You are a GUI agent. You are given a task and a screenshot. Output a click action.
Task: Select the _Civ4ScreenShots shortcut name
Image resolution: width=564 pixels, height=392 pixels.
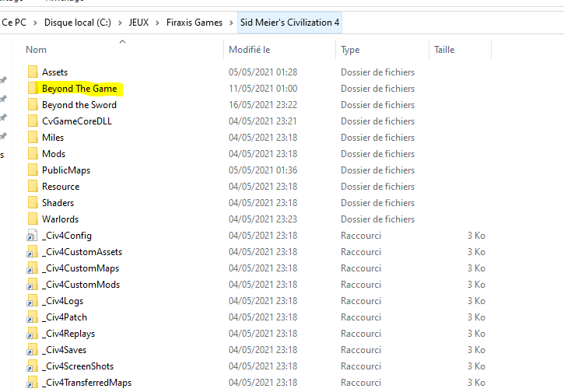pos(78,366)
